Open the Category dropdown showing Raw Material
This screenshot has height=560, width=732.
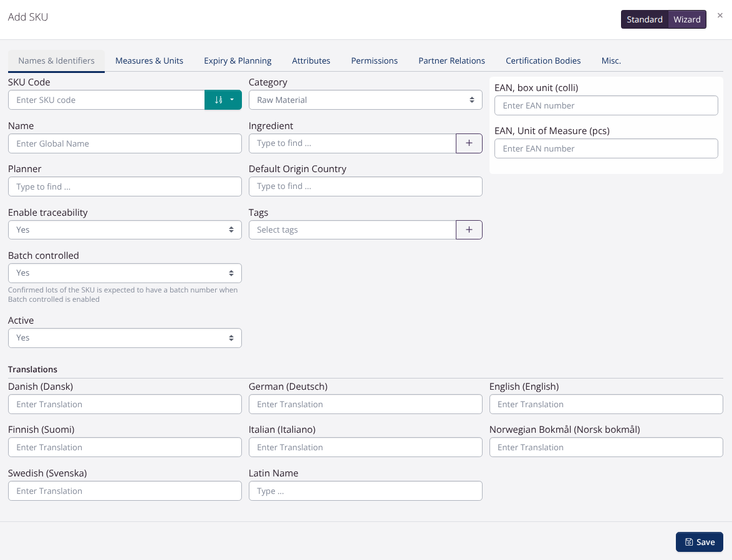[x=365, y=99]
